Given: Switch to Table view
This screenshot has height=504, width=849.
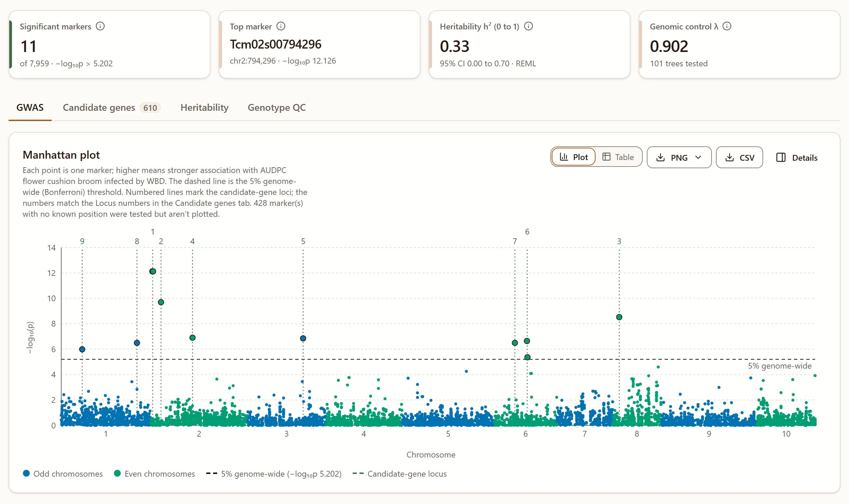Looking at the screenshot, I should (x=618, y=157).
